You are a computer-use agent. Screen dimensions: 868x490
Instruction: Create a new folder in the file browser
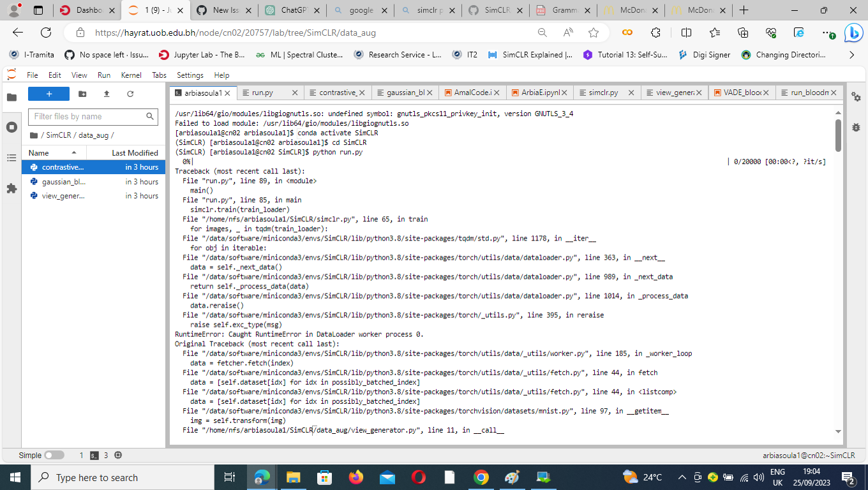tap(82, 93)
